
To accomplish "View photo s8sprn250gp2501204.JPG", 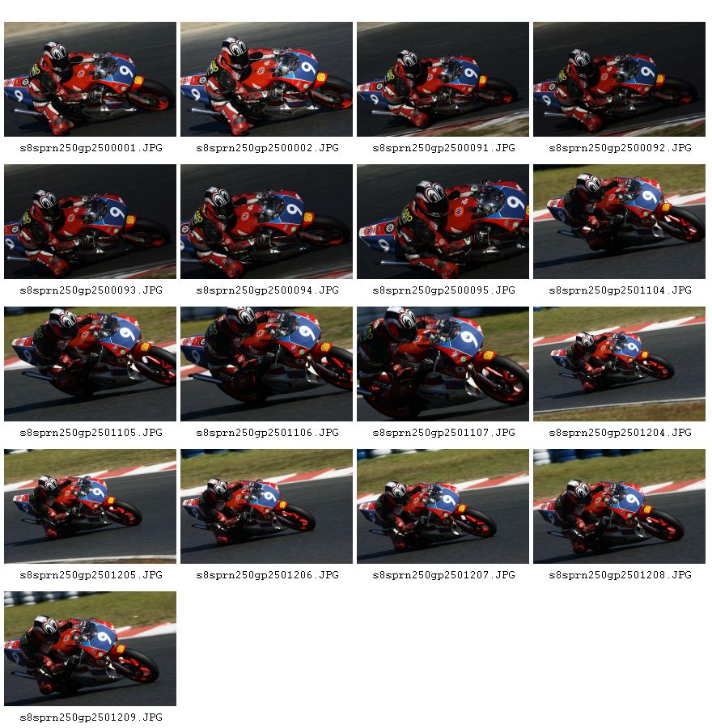I will [x=619, y=364].
